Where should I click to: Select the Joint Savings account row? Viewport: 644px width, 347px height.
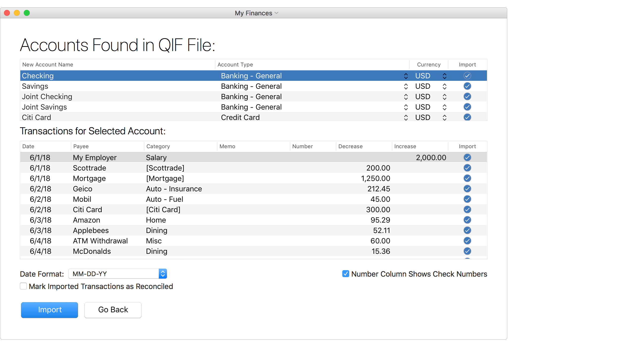point(150,107)
